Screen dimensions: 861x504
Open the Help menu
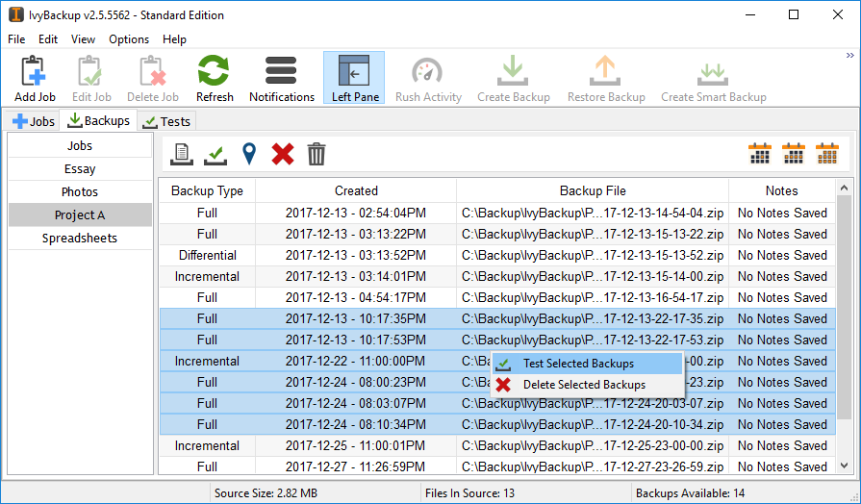(x=175, y=39)
